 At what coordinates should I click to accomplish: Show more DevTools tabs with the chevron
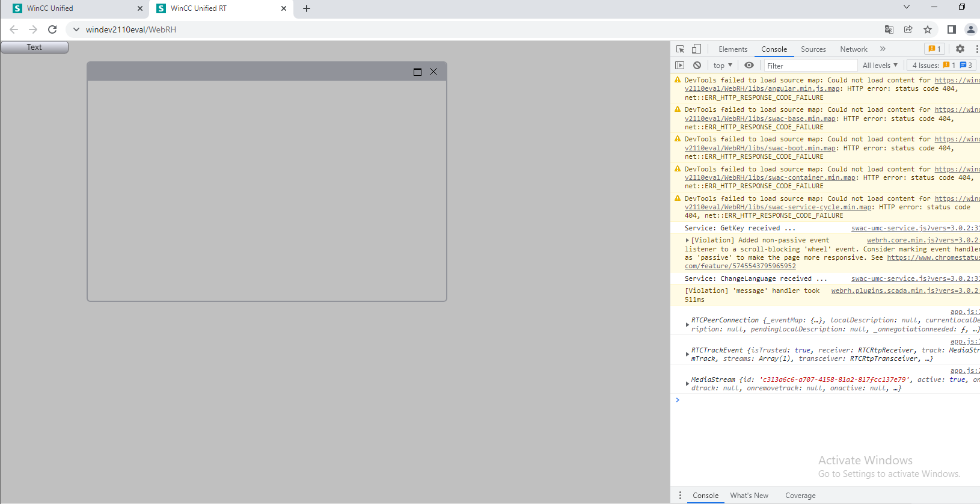point(883,49)
